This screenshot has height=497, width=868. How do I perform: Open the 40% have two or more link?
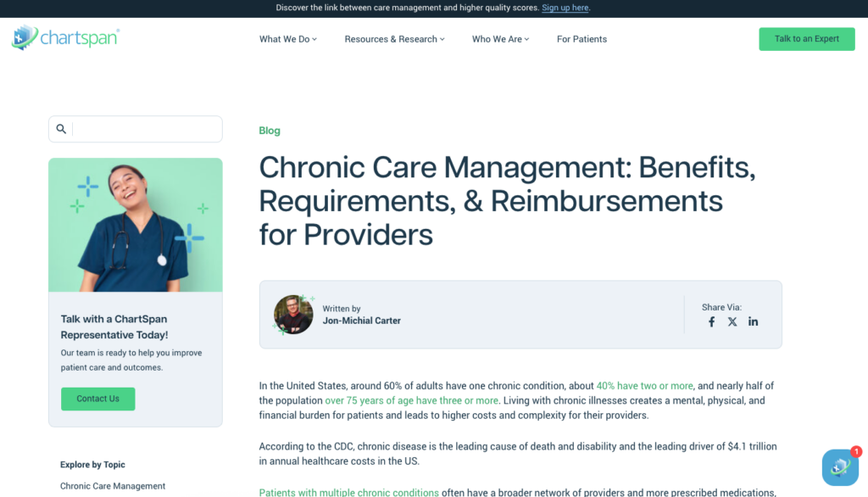coord(644,386)
